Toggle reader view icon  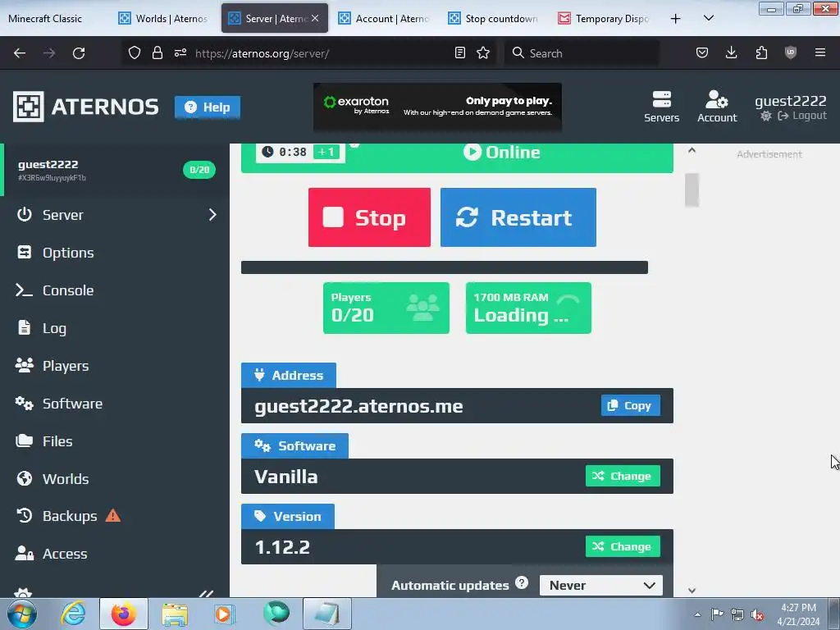tap(459, 53)
